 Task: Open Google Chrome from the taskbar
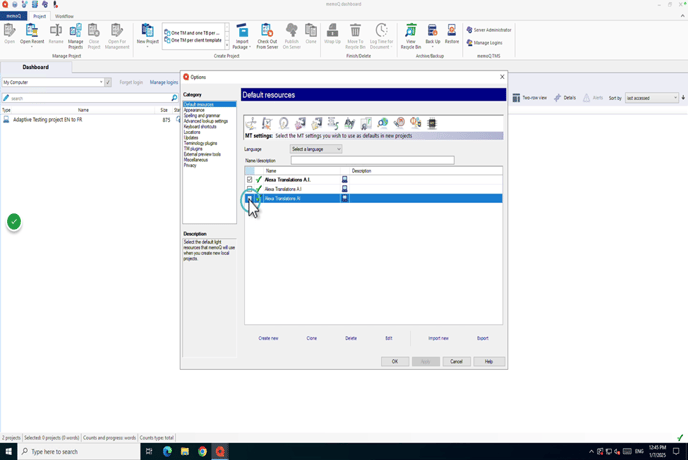point(202,451)
